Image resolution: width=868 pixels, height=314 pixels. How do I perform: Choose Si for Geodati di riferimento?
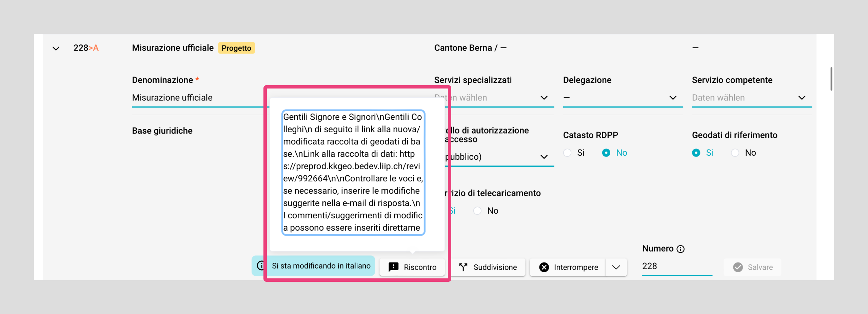click(696, 153)
